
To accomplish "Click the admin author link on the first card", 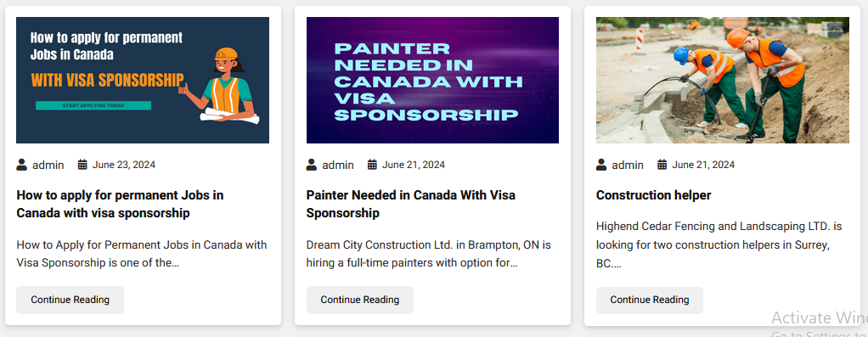I will coord(48,165).
